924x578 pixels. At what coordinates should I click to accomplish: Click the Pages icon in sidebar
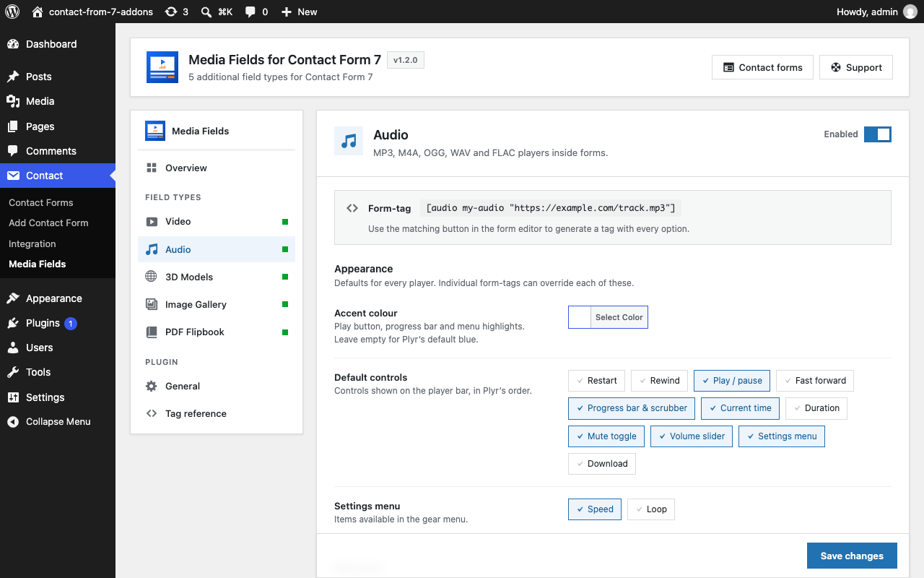13,126
